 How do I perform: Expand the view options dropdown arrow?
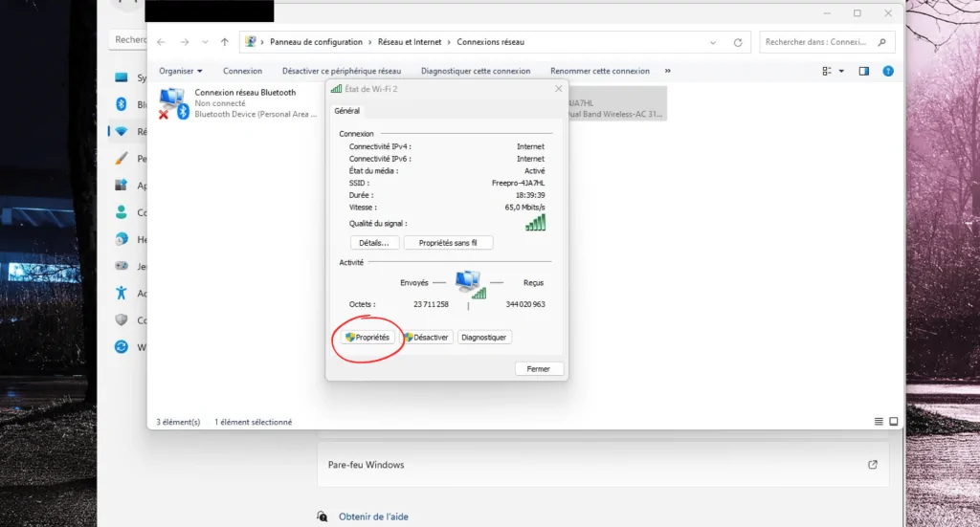[x=841, y=71]
